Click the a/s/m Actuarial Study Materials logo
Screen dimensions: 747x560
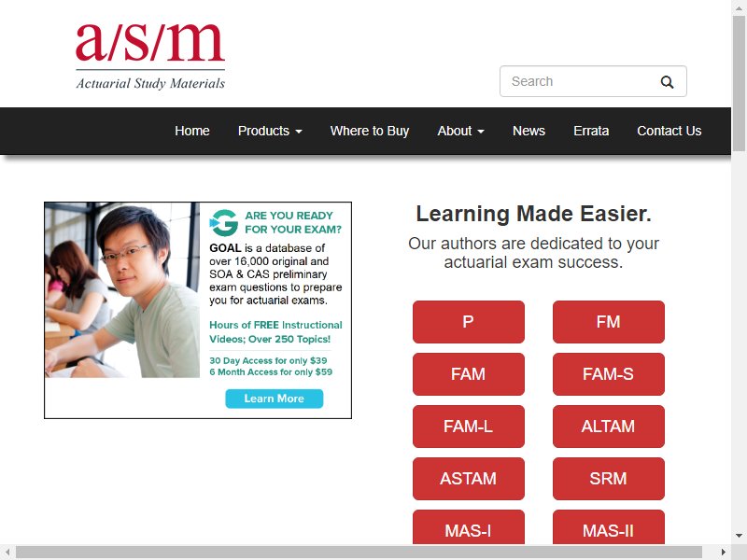point(150,56)
